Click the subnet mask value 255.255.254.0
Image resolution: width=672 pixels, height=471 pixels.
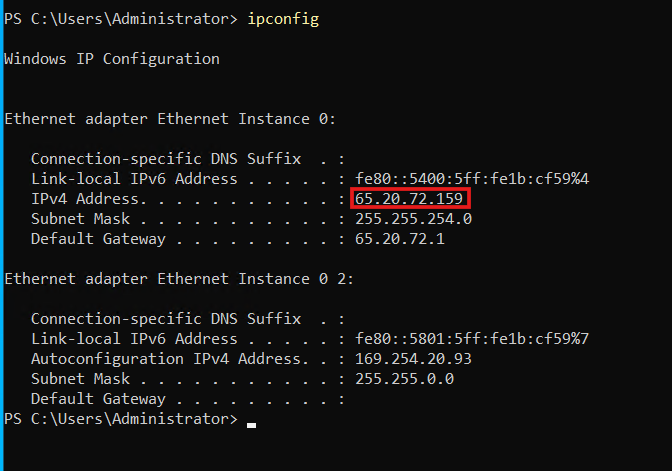pyautogui.click(x=413, y=219)
